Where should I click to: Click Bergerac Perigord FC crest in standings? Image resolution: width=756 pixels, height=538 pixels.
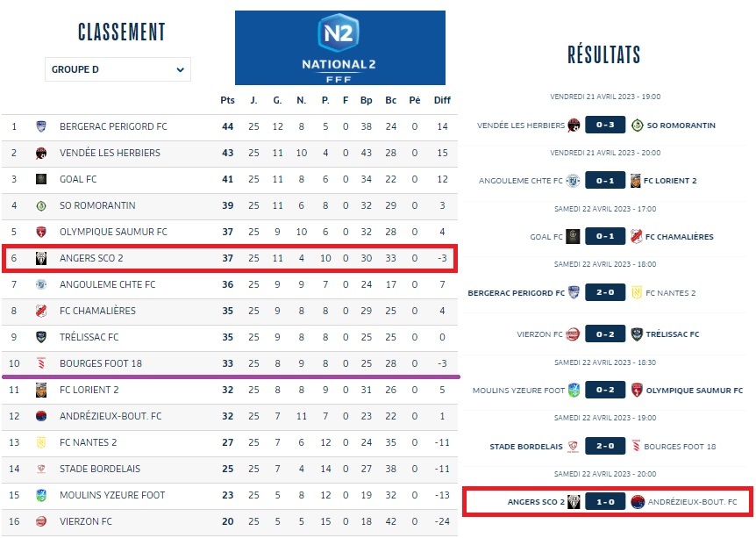pyautogui.click(x=40, y=126)
